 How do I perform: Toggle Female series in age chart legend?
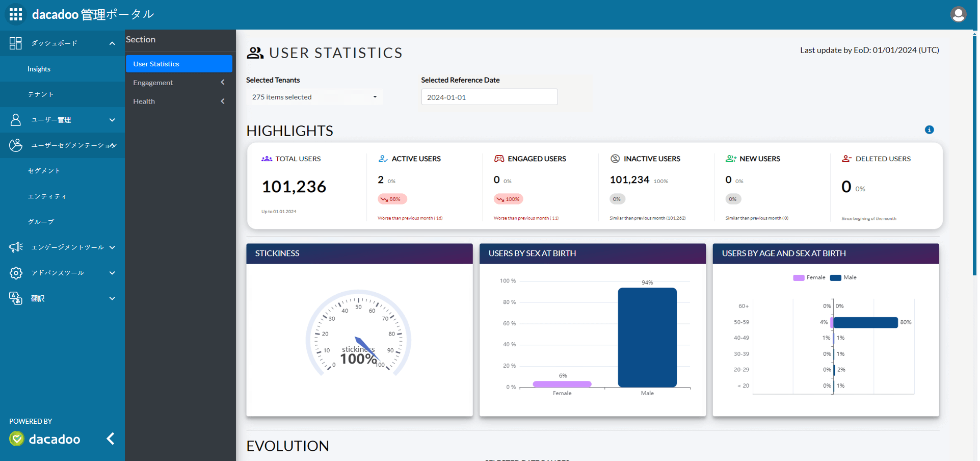tap(809, 277)
